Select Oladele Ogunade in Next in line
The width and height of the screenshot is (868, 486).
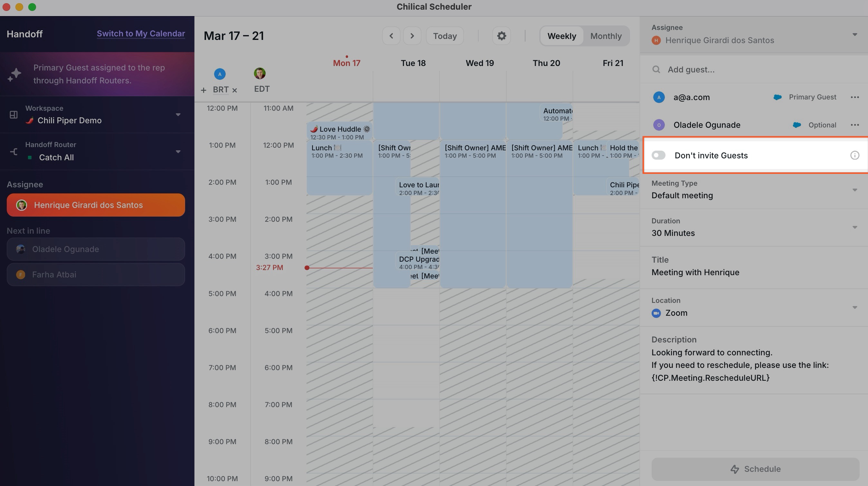click(96, 249)
